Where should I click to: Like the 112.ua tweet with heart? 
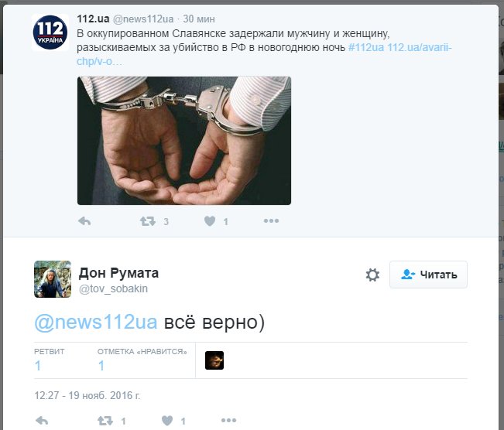click(x=210, y=221)
